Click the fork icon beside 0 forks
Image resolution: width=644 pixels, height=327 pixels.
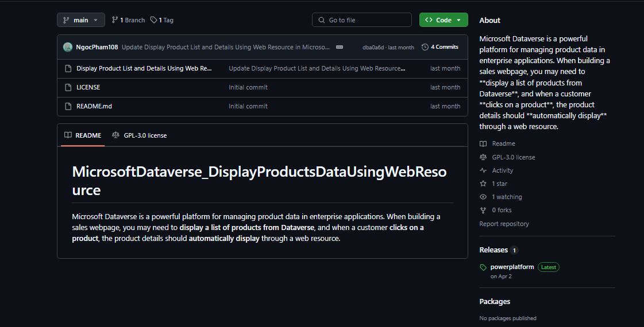[483, 210]
